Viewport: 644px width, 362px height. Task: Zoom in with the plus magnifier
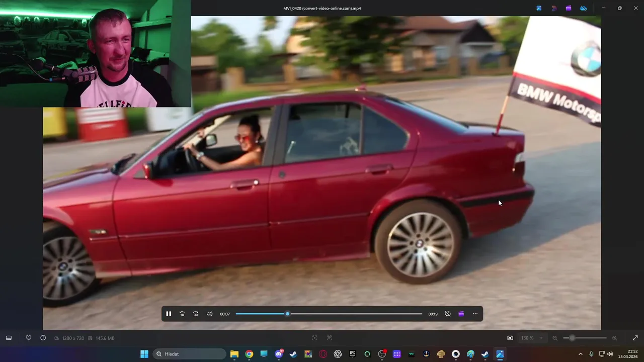click(x=614, y=338)
